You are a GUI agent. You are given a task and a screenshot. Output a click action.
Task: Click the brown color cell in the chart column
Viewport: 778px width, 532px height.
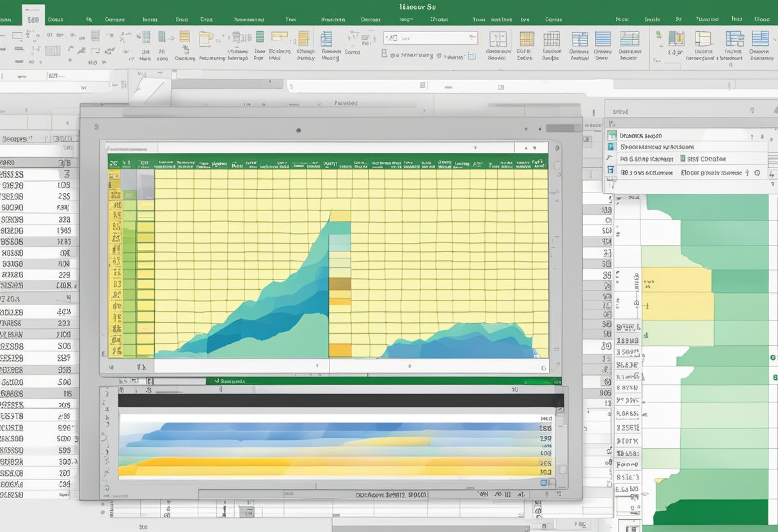pyautogui.click(x=340, y=284)
